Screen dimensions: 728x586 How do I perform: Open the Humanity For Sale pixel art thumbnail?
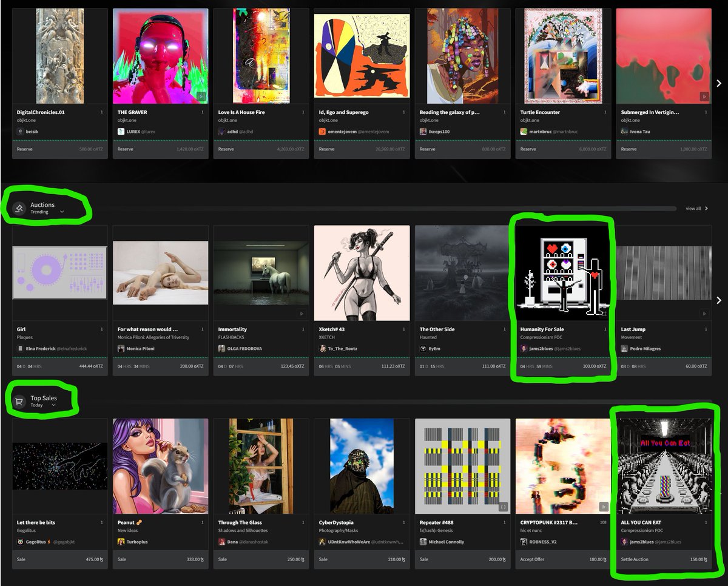pos(563,273)
